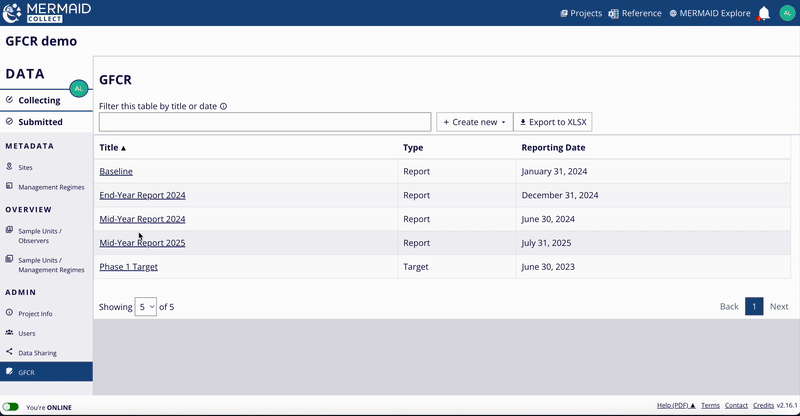
Task: Open the Phase 1 Target link
Action: pyautogui.click(x=129, y=266)
